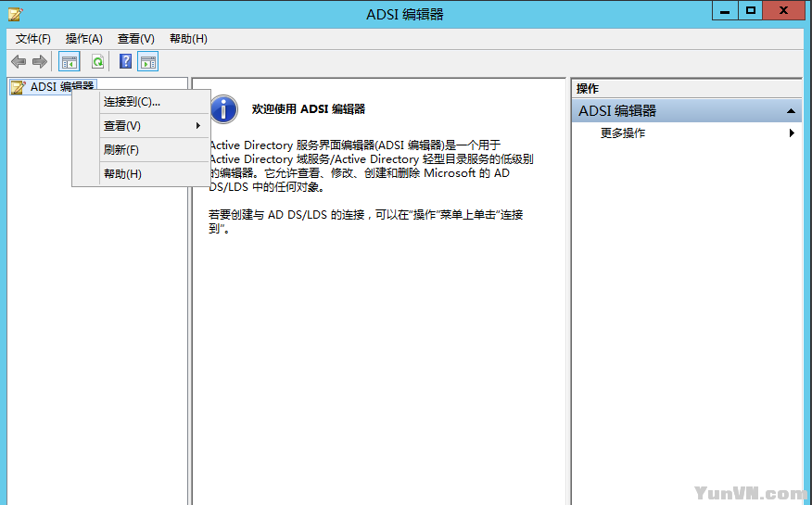Viewport: 812px width, 505px height.
Task: Select 查看(V) in the context menu
Action: [142, 126]
